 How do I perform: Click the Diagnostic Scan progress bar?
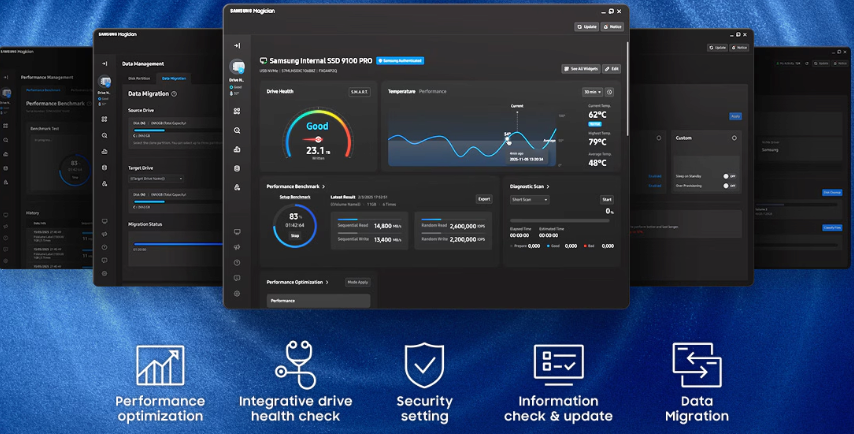tap(559, 221)
